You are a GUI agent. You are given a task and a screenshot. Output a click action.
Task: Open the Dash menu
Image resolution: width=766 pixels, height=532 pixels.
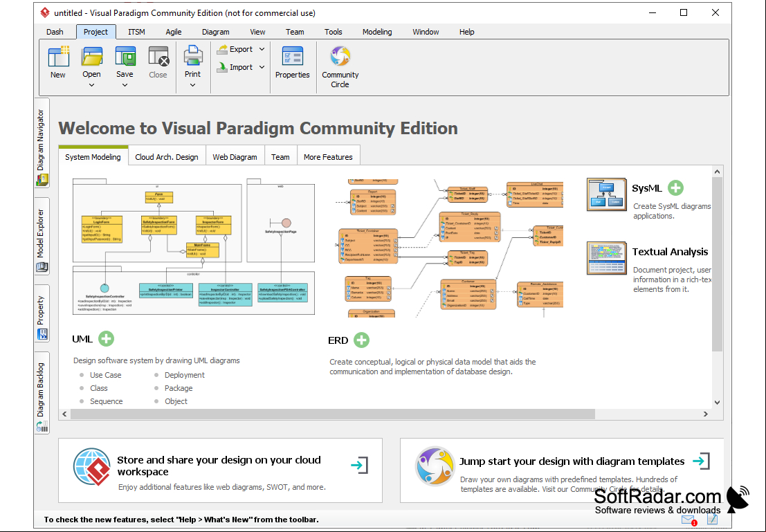pyautogui.click(x=55, y=32)
